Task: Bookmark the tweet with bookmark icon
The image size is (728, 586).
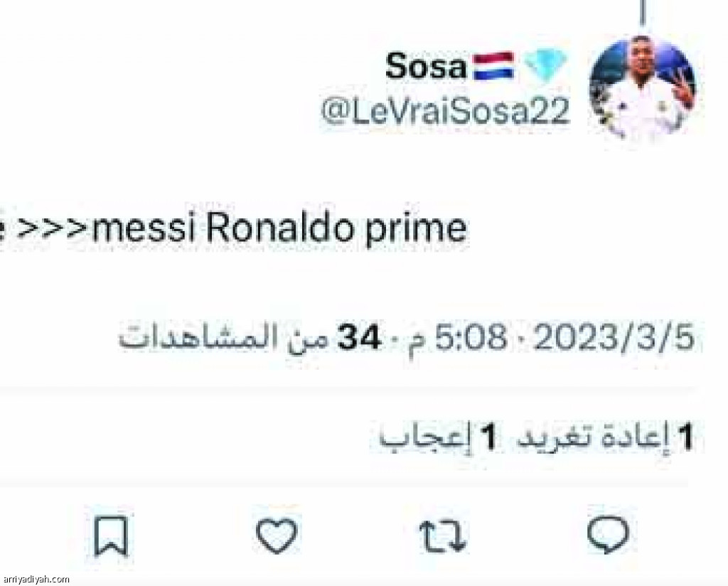Action: coord(110,536)
